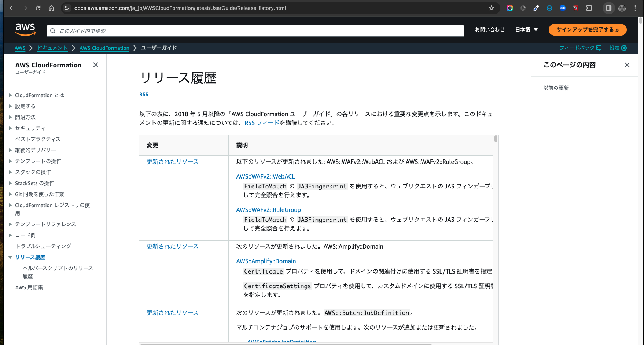This screenshot has width=644, height=345.
Task: View site information icon beside the URL
Action: tap(67, 8)
